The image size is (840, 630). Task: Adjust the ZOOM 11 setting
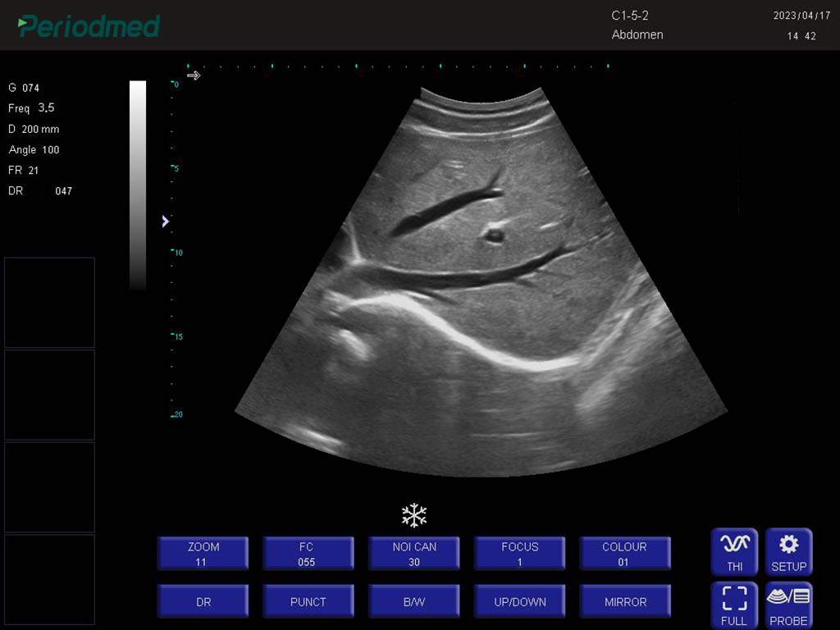[203, 554]
